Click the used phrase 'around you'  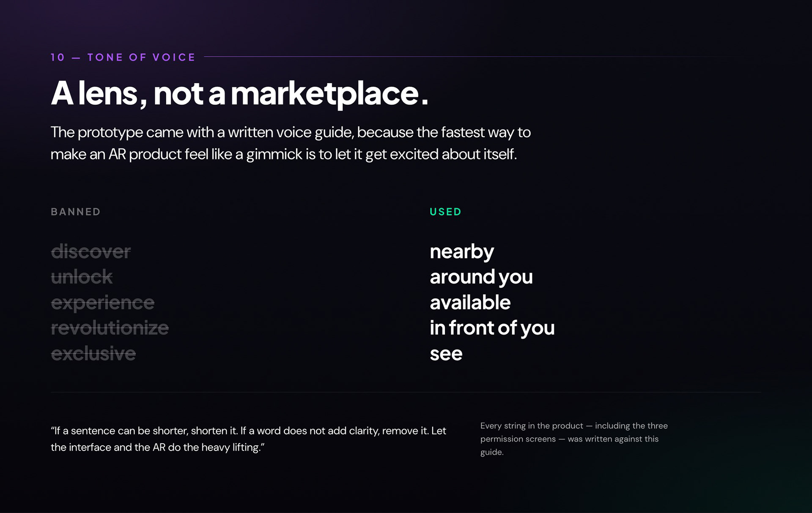481,277
